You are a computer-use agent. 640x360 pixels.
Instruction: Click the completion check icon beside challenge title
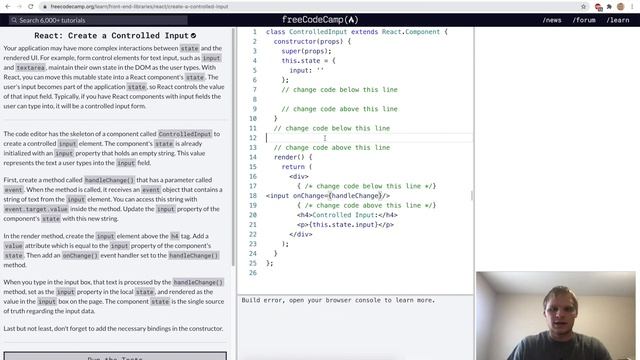tap(193, 36)
